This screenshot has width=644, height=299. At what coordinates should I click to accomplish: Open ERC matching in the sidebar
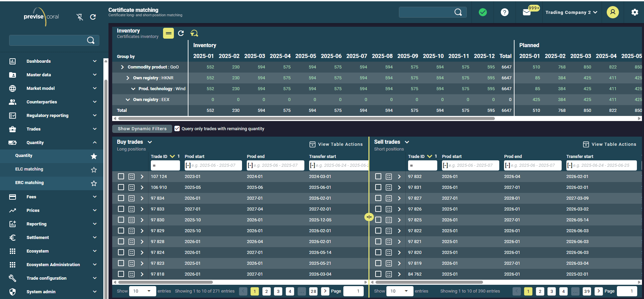coord(29,183)
